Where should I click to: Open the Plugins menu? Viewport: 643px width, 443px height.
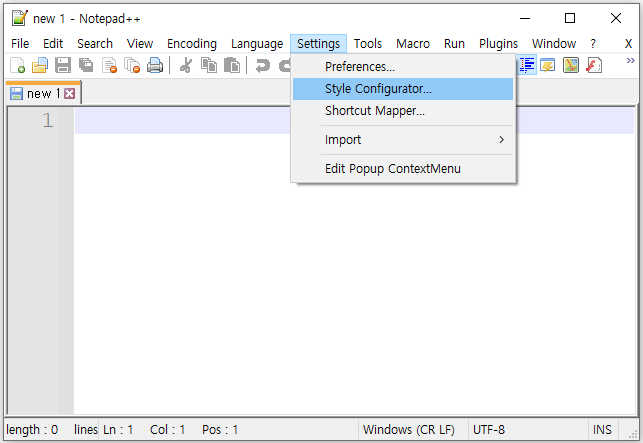[498, 43]
